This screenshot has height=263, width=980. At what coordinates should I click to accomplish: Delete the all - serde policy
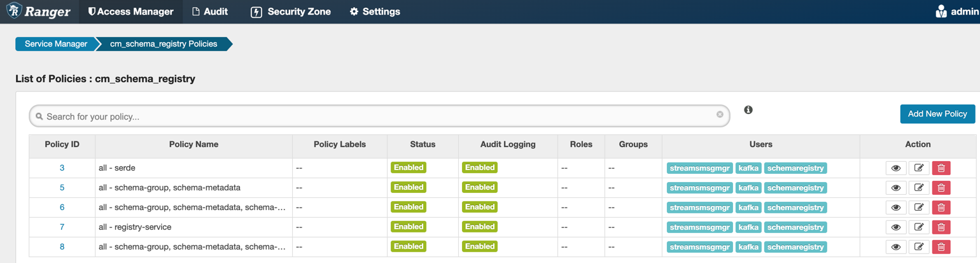[941, 168]
